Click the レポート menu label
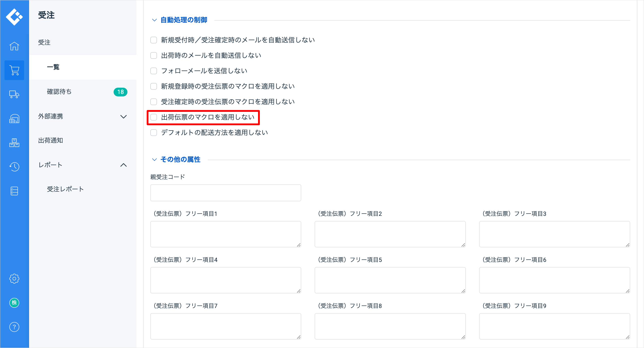 point(50,165)
